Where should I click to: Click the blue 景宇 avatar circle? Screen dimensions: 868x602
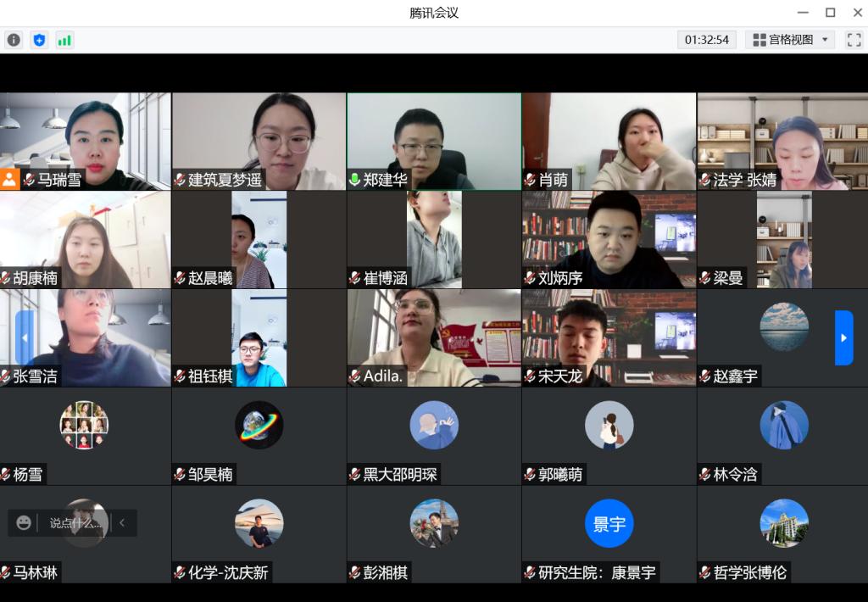point(609,524)
